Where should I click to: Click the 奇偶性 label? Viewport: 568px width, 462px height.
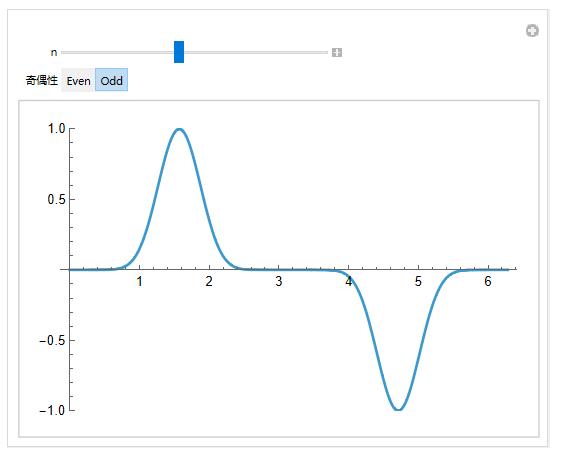click(x=42, y=80)
